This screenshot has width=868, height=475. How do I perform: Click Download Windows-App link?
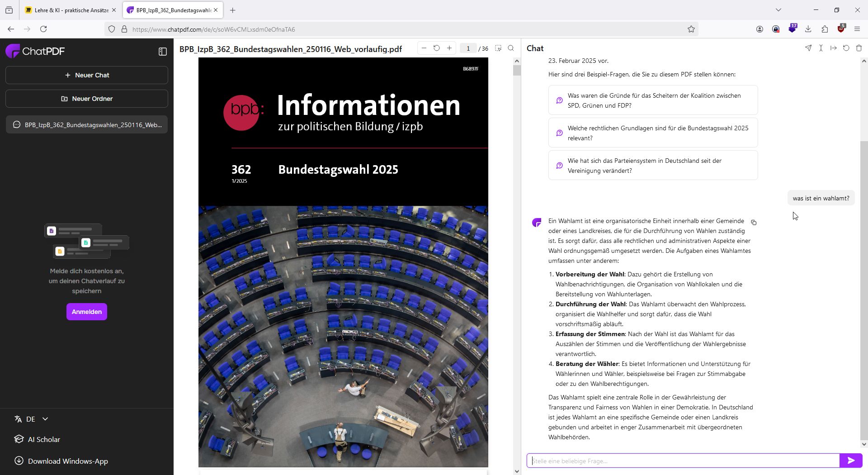coord(61,461)
